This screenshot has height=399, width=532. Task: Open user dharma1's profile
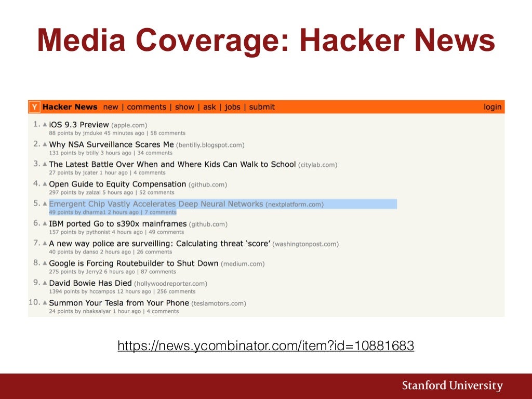[95, 212]
